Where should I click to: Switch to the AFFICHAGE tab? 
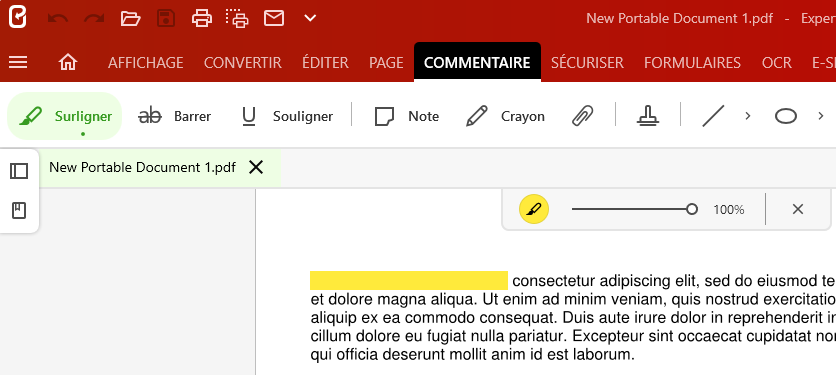coord(146,62)
